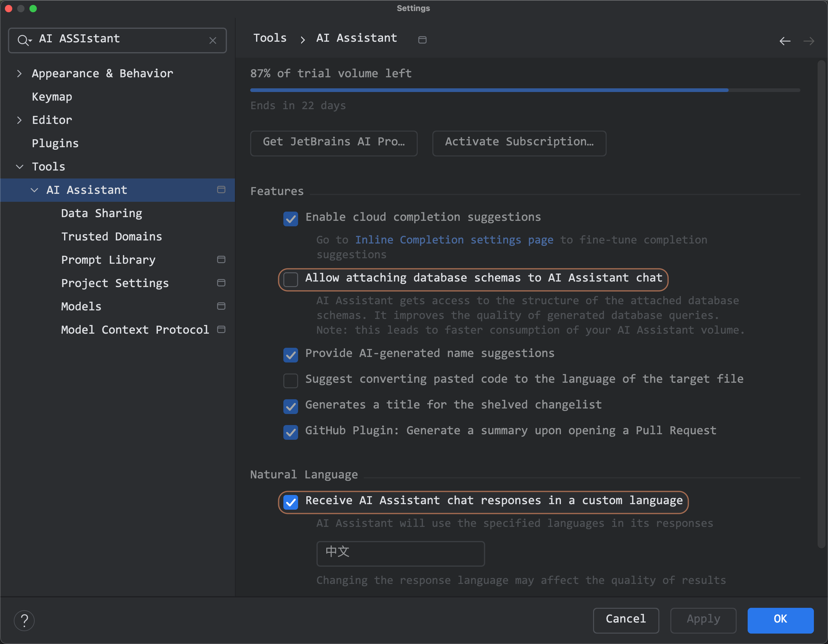
Task: Disable cloud completion suggestions checkbox
Action: point(290,218)
